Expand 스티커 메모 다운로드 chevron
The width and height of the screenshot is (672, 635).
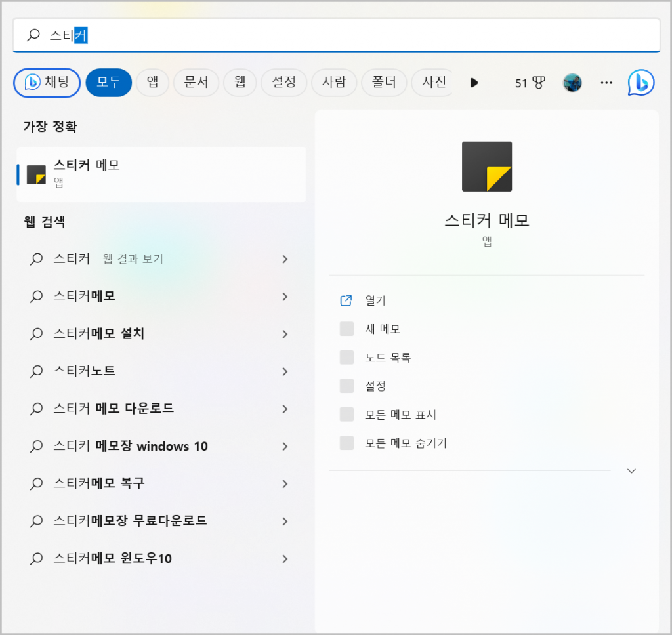tap(285, 409)
